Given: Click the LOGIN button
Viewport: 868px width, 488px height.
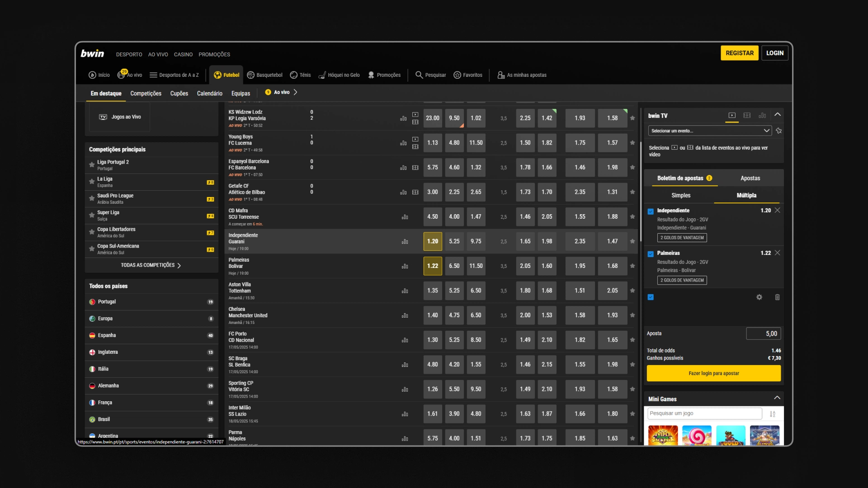Looking at the screenshot, I should 774,53.
